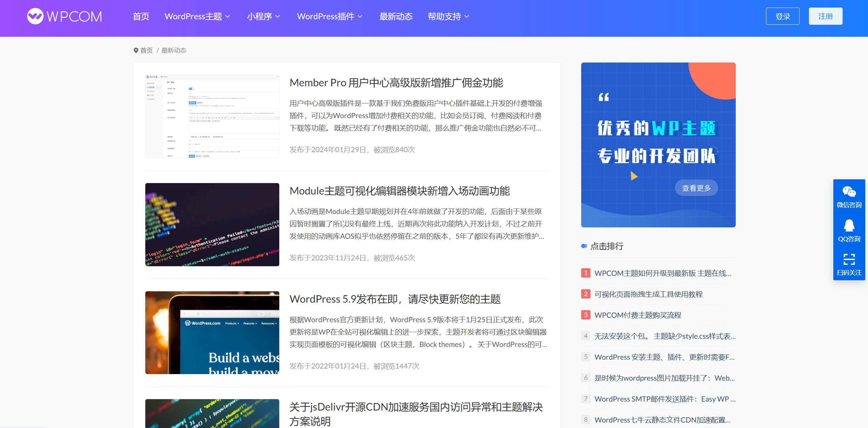
Task: Open the Member Pro plugin settings thumbnail
Action: tap(212, 116)
